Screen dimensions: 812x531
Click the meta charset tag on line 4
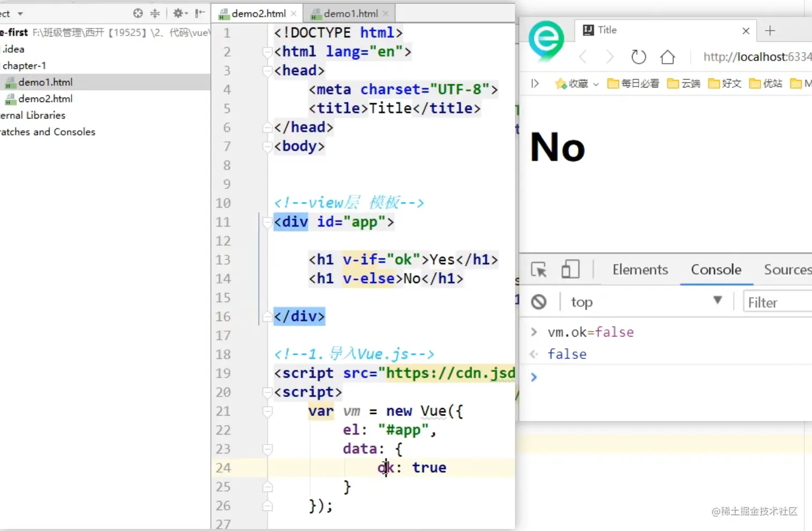tap(403, 89)
